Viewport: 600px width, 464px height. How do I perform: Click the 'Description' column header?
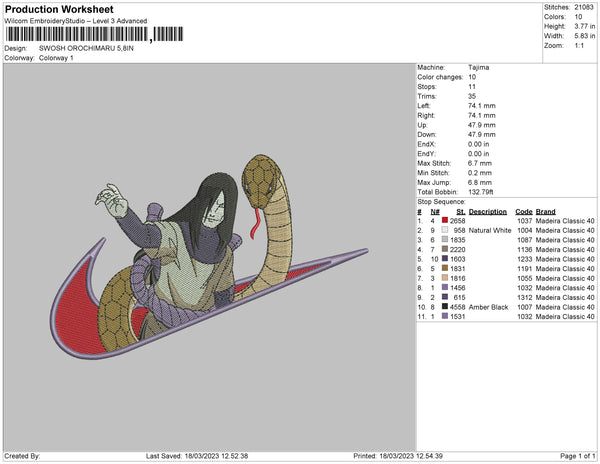(488, 212)
